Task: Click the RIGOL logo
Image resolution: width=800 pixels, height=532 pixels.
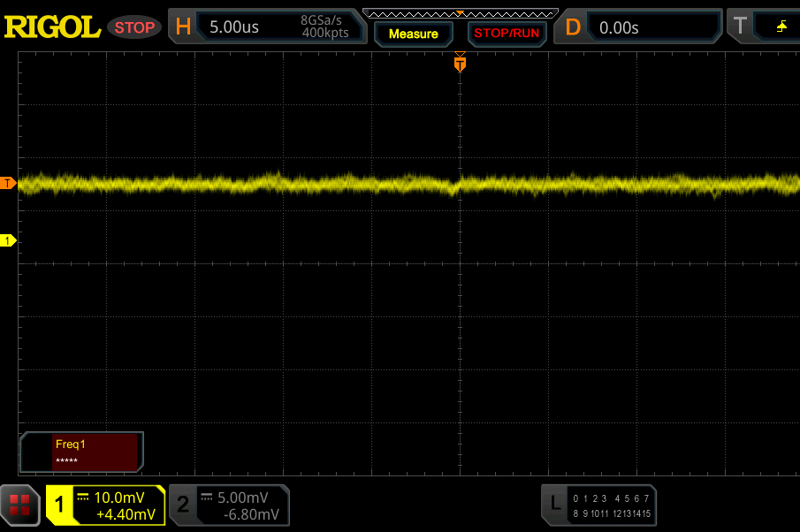Action: point(52,27)
